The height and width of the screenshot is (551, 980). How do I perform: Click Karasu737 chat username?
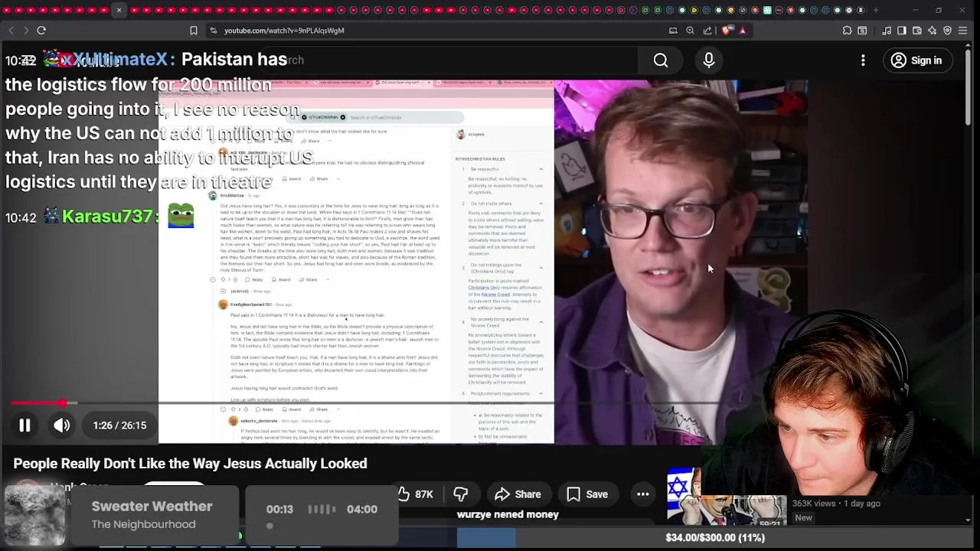(107, 217)
